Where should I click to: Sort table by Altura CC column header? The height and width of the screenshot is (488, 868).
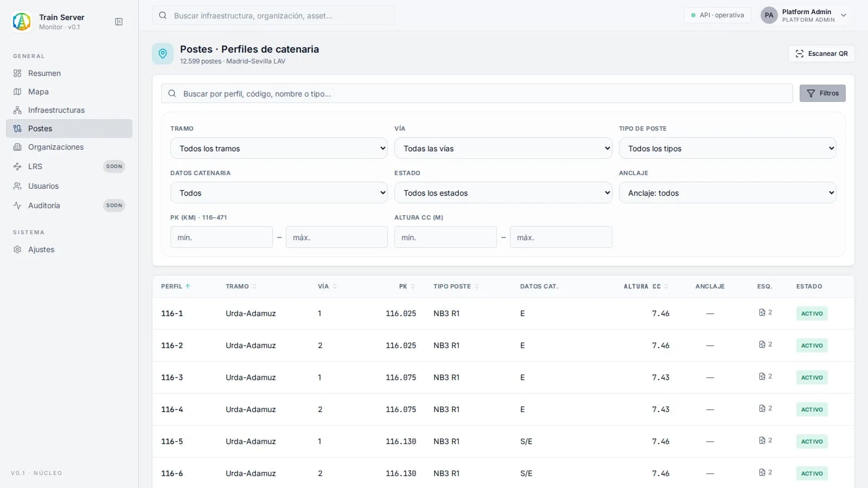646,286
